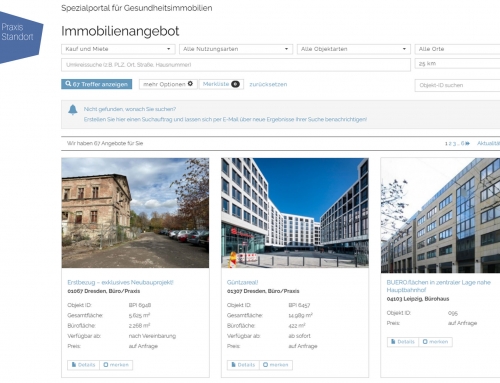This screenshot has height=383, width=500.
Task: Click merken for the Leipzig Bürohaus listing
Action: click(435, 342)
